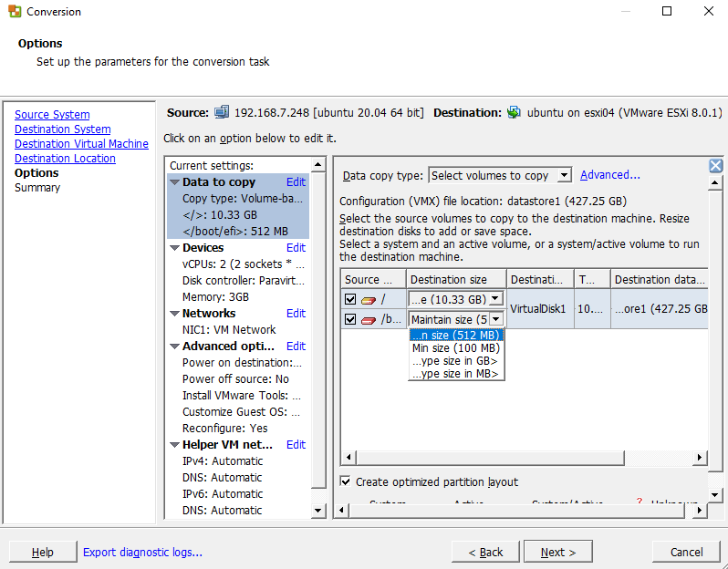Click the red disk icon for the /b... volume
Image resolution: width=728 pixels, height=569 pixels.
369,320
